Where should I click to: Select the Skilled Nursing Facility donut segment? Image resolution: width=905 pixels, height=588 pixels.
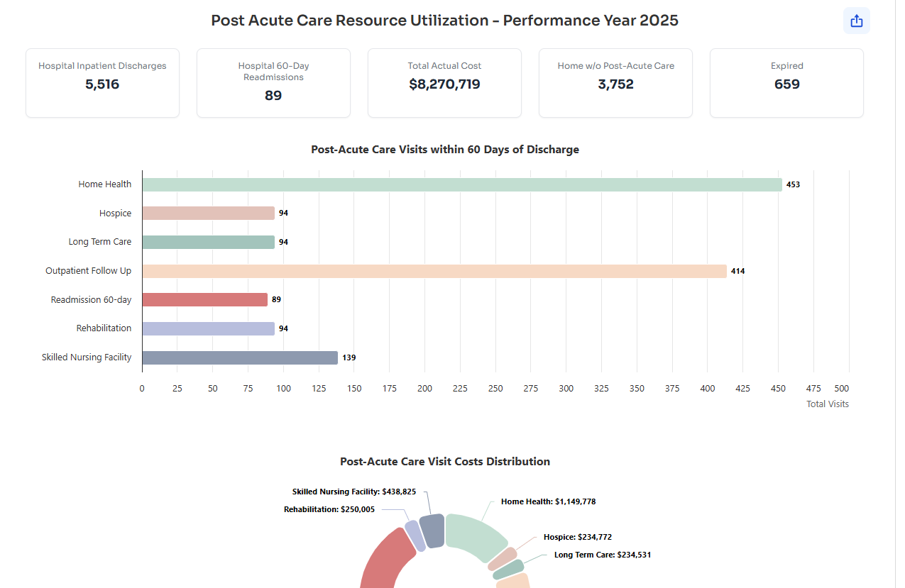coord(432,531)
